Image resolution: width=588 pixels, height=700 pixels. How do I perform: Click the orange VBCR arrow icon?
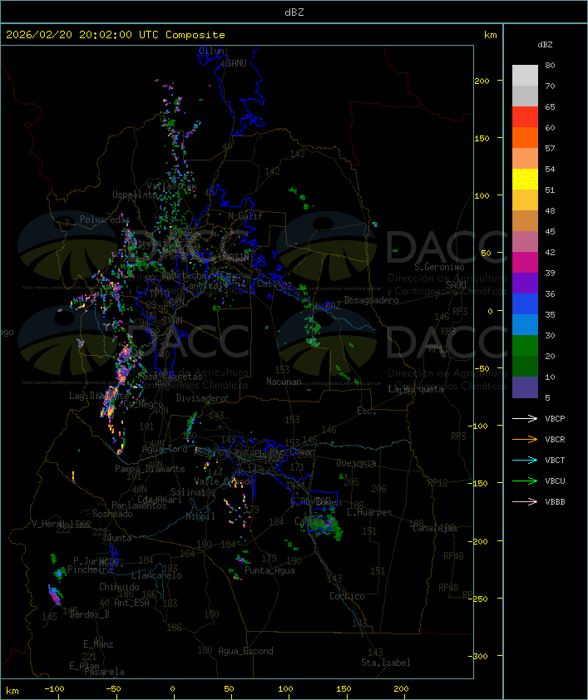point(525,440)
